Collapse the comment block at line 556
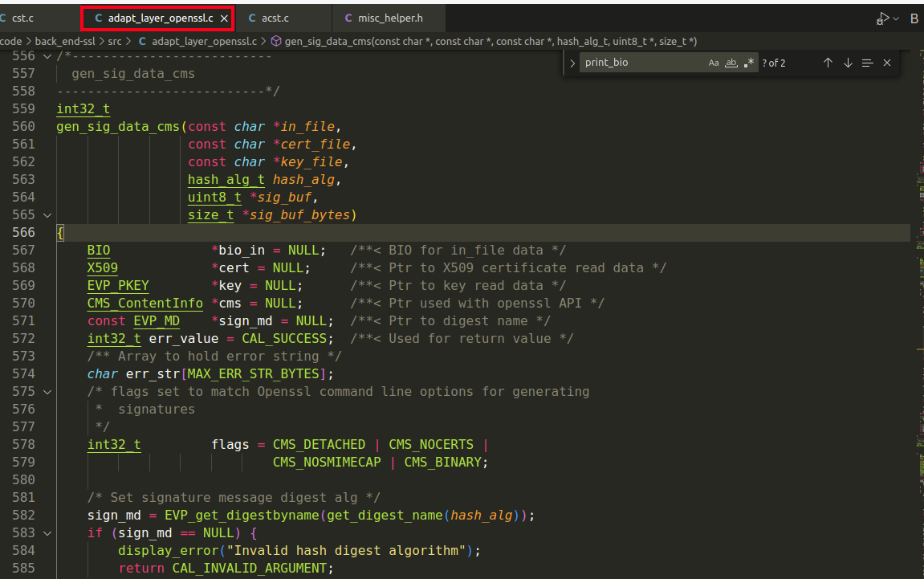The width and height of the screenshot is (924, 579). tap(47, 56)
